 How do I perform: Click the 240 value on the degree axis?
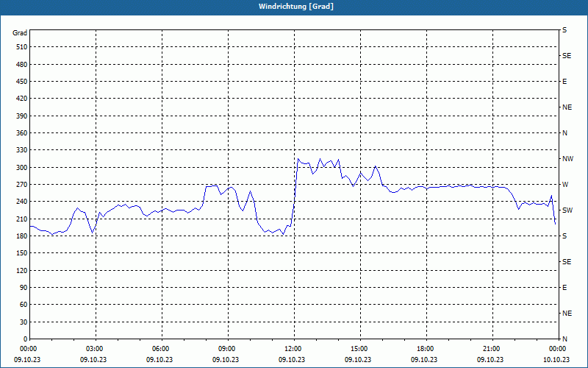(22, 202)
